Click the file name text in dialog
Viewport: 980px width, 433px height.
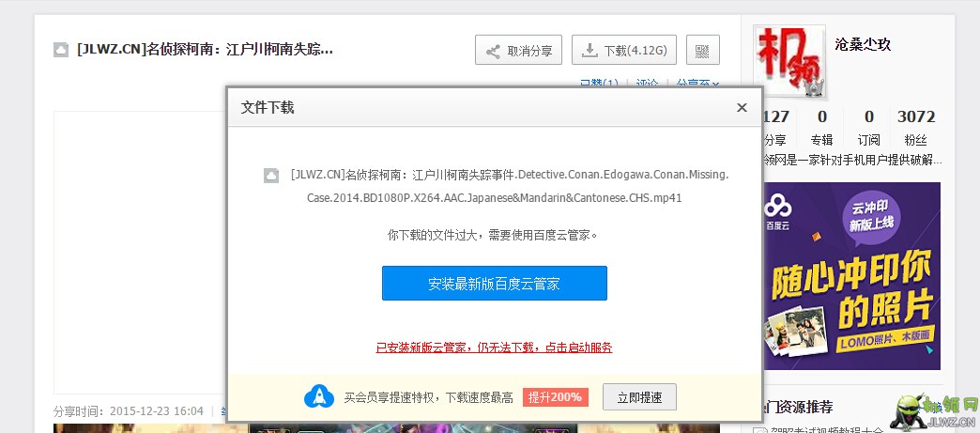click(510, 187)
